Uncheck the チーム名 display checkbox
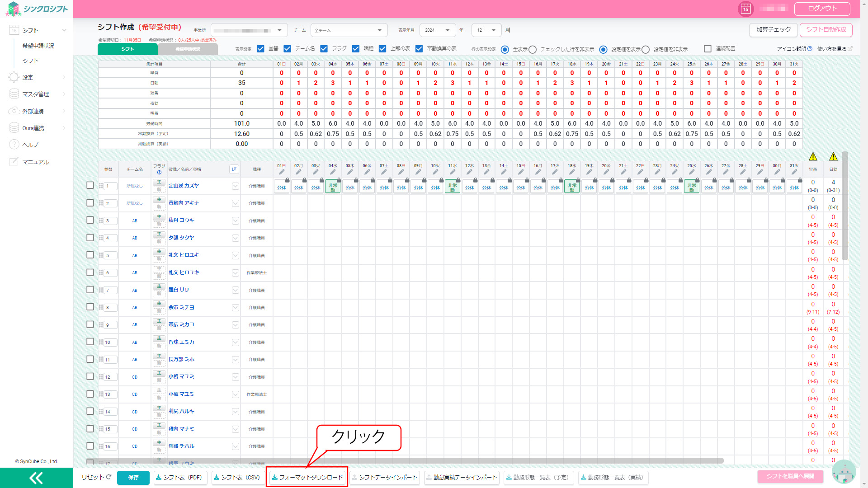Viewport: 868px width, 488px height. coord(287,49)
